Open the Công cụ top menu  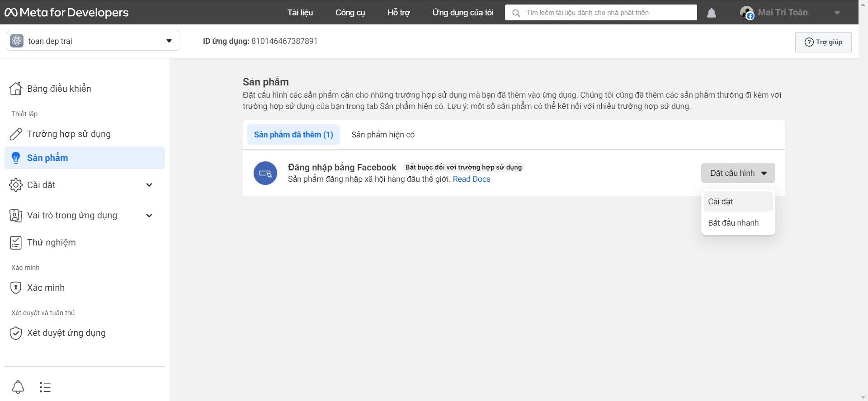tap(350, 13)
